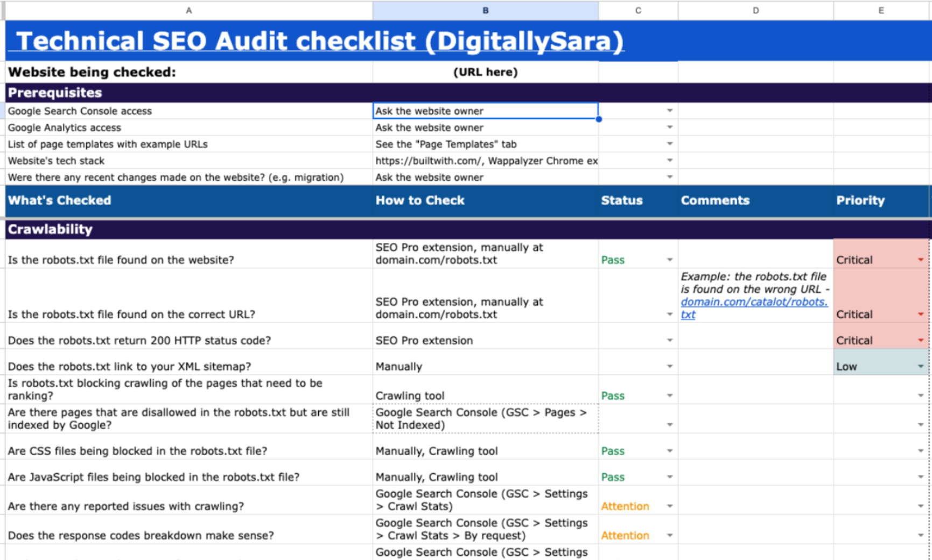Open status dropdown for Google Search Console access

[670, 110]
